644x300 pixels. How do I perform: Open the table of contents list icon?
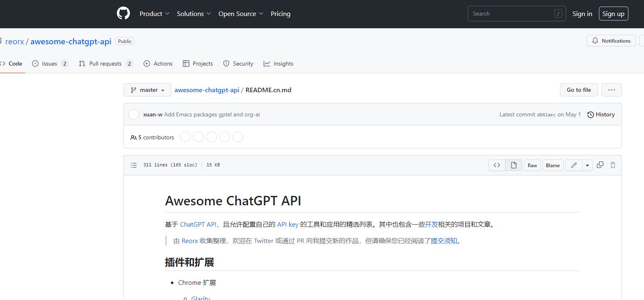pos(134,165)
